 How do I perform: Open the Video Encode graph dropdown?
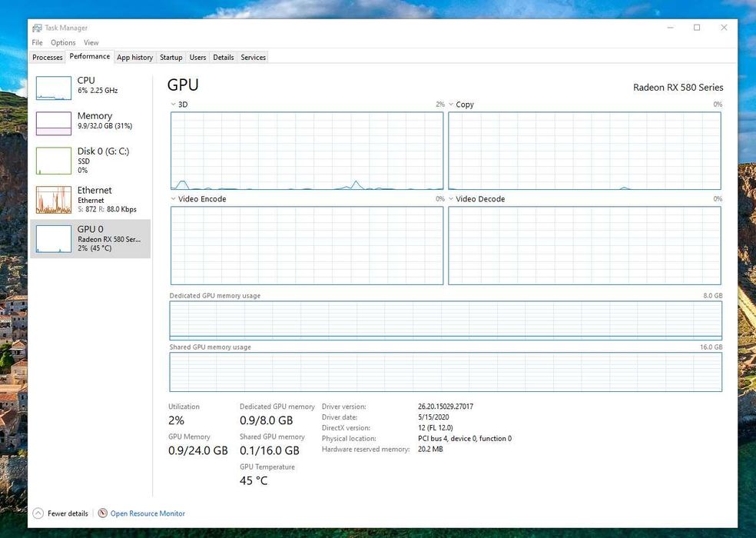point(173,199)
